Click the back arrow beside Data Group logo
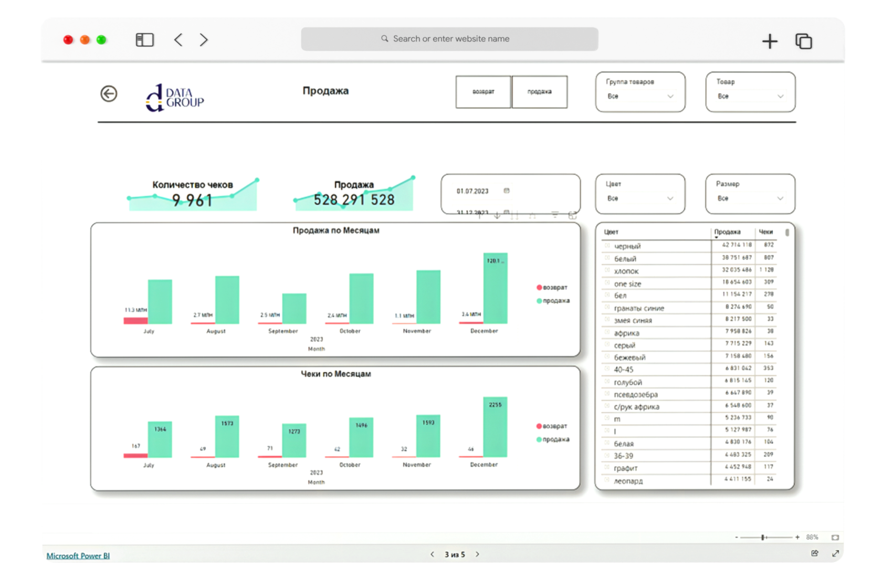 [109, 94]
